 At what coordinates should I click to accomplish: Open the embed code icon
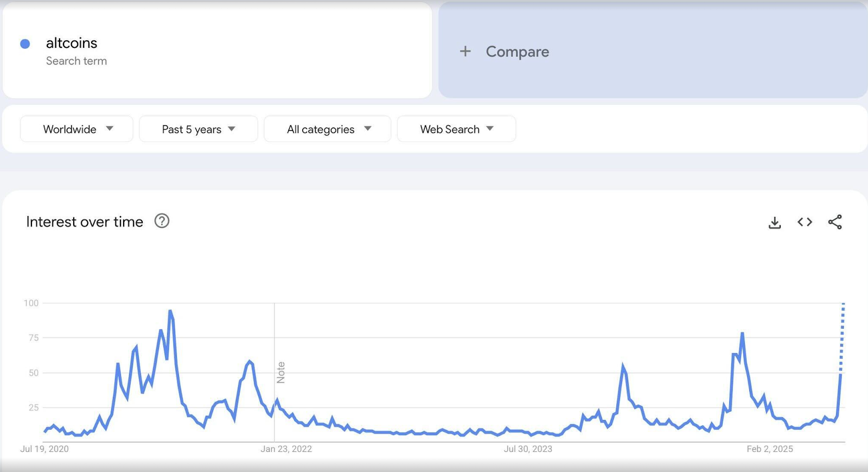[805, 222]
